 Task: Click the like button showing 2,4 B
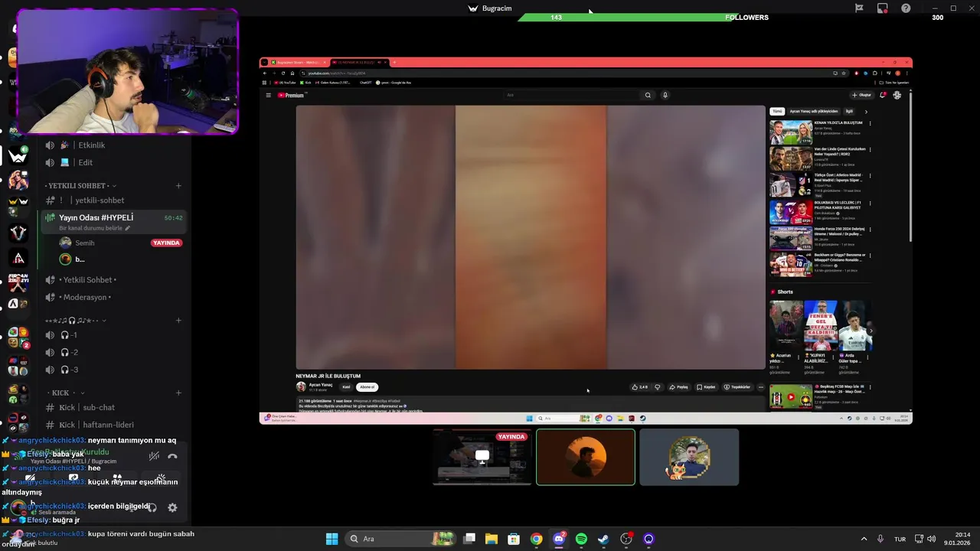(x=639, y=387)
